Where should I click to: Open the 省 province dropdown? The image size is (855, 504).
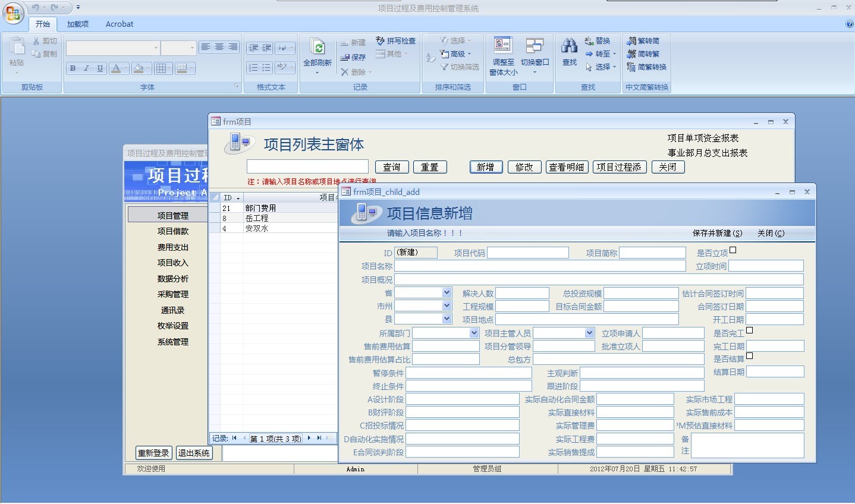coord(447,292)
